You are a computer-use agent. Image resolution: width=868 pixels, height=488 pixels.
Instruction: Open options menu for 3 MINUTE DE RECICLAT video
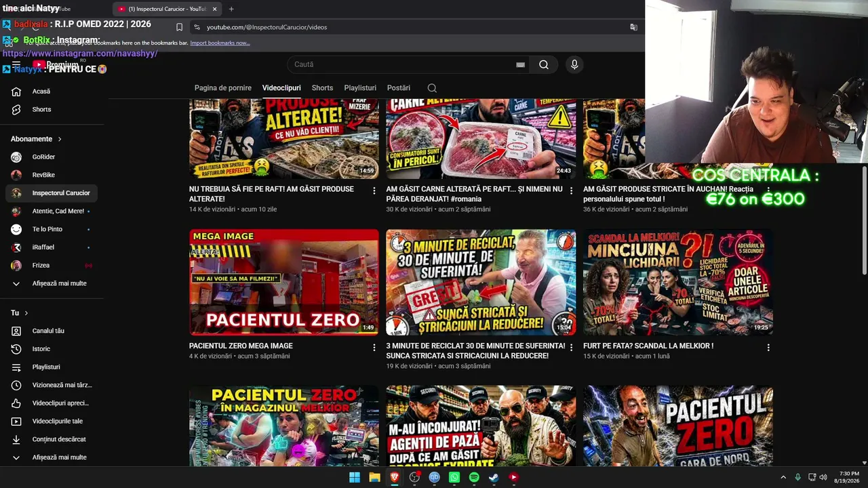pyautogui.click(x=571, y=348)
